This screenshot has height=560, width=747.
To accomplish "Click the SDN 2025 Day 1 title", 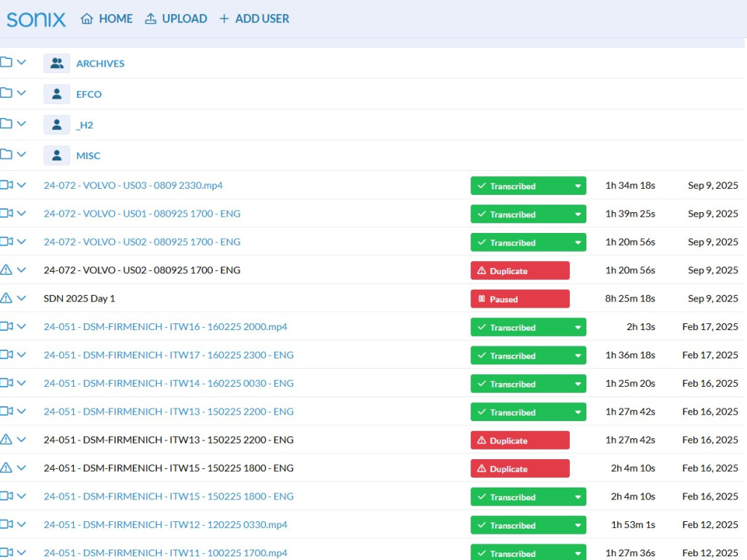I will pos(80,299).
